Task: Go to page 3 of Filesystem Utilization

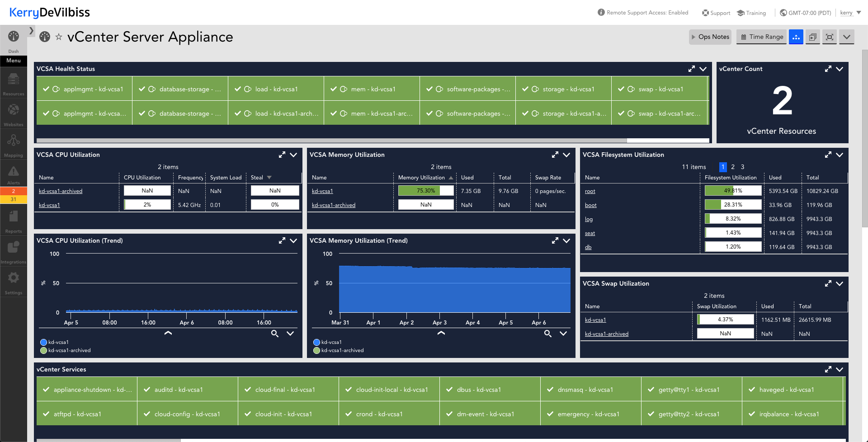Action: [742, 167]
